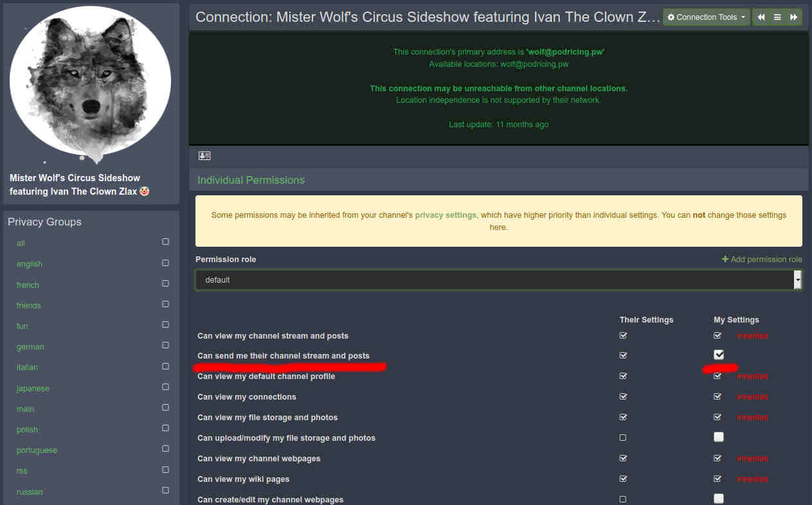Check the 'english' privacy group checkbox
The image size is (812, 505).
(x=165, y=263)
